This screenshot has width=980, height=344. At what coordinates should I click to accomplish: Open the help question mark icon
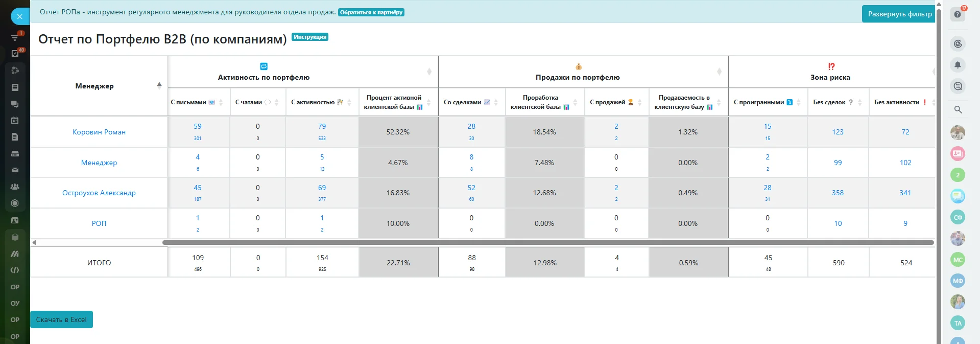pyautogui.click(x=958, y=14)
